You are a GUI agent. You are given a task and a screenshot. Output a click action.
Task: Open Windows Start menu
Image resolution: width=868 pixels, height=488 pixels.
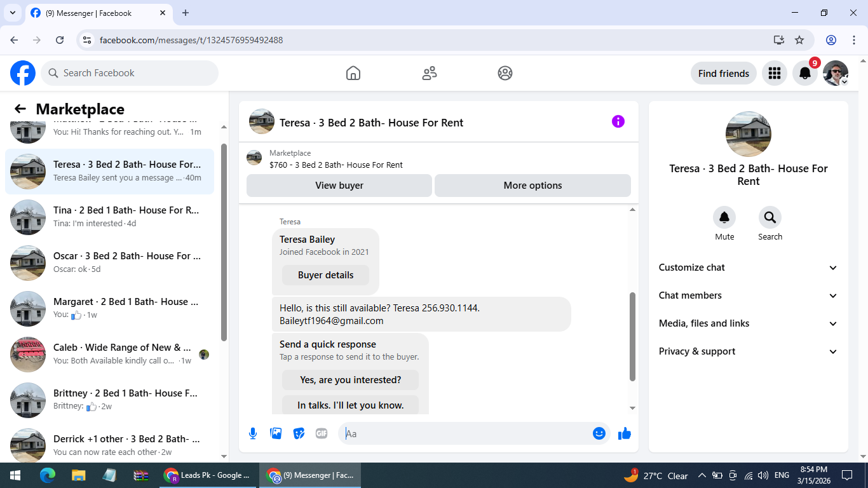15,475
